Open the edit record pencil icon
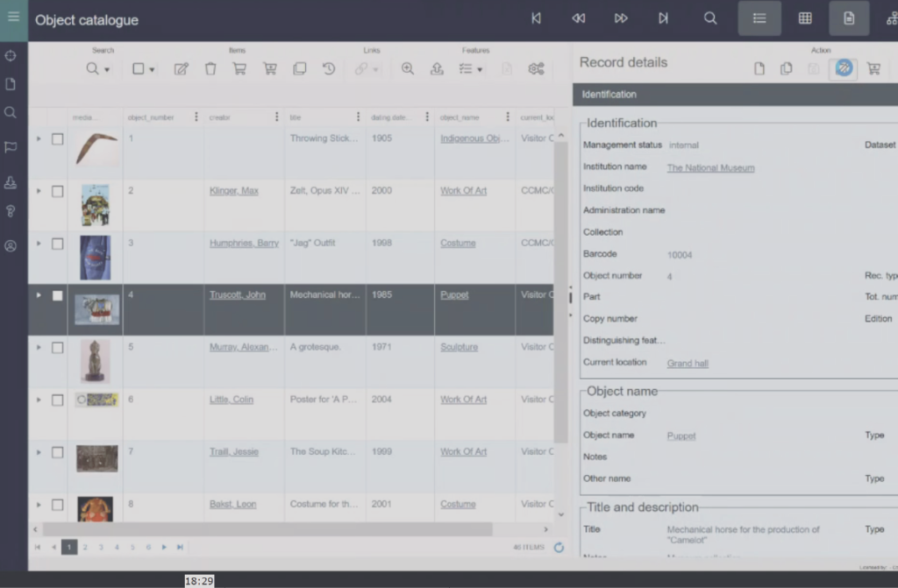The image size is (898, 588). pyautogui.click(x=181, y=68)
